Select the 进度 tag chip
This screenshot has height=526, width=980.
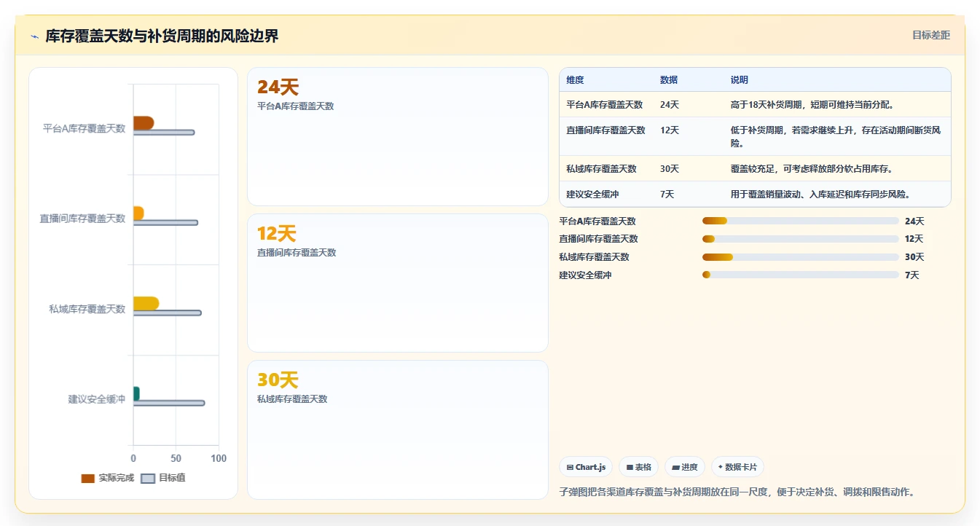685,467
